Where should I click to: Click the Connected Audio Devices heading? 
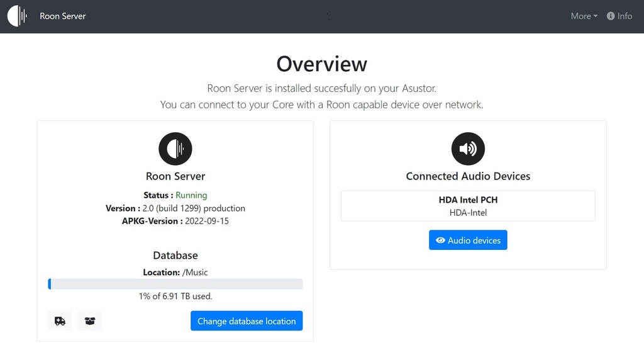[x=468, y=176]
